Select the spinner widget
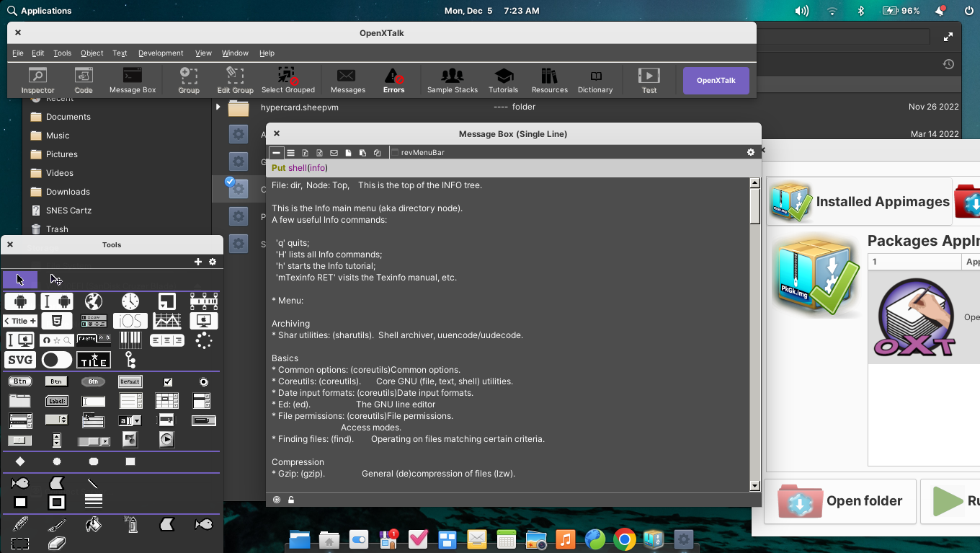The height and width of the screenshot is (553, 980). tap(204, 340)
